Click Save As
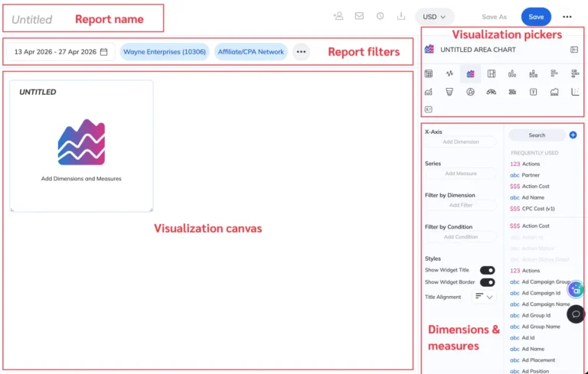 (494, 17)
